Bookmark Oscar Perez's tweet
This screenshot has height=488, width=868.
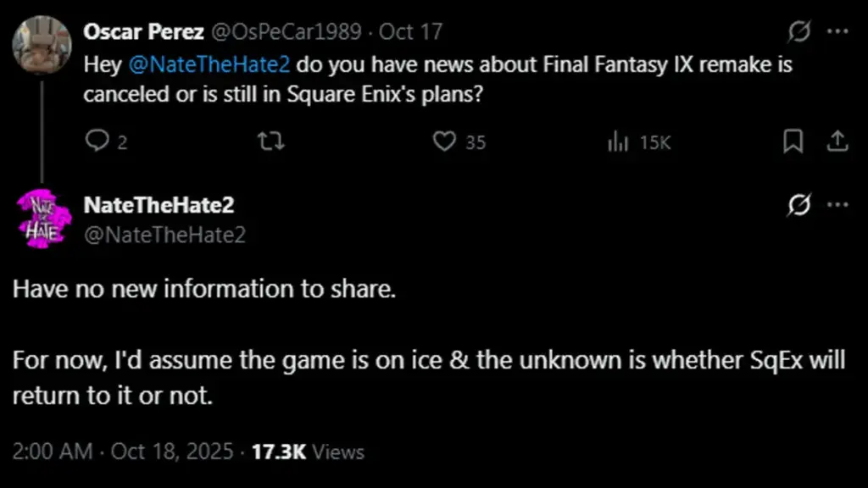pos(793,142)
